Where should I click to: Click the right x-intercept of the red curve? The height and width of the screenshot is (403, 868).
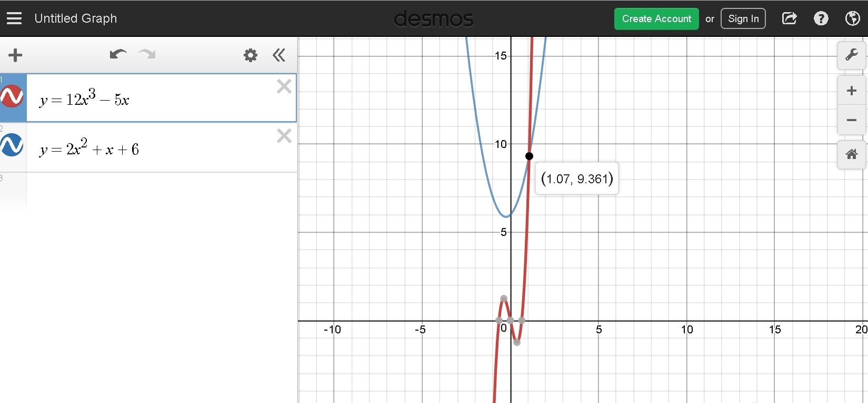522,320
